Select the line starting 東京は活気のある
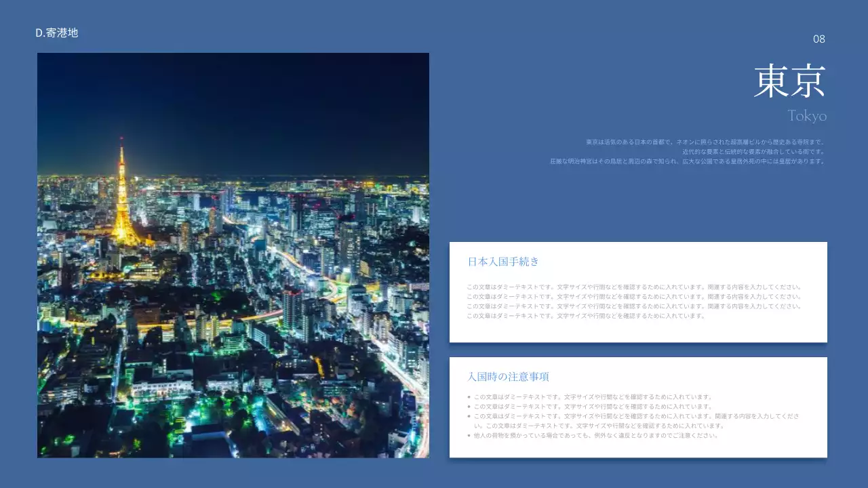The image size is (868, 488). (705, 142)
